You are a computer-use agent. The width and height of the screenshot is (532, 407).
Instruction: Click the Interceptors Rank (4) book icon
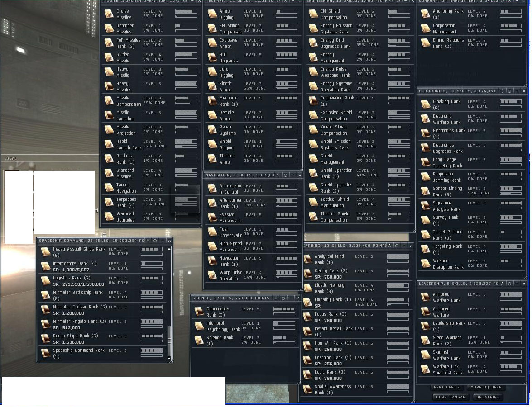pos(46,266)
